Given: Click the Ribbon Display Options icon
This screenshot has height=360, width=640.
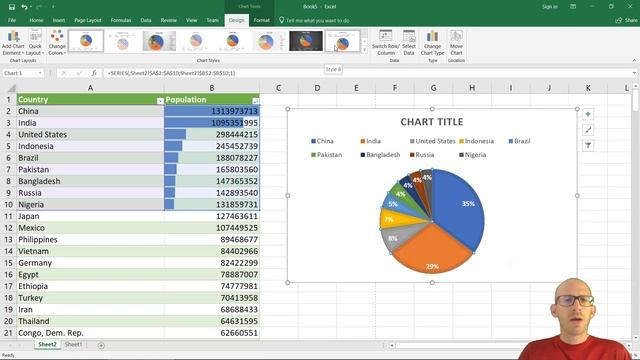Looking at the screenshot, I should pos(573,7).
